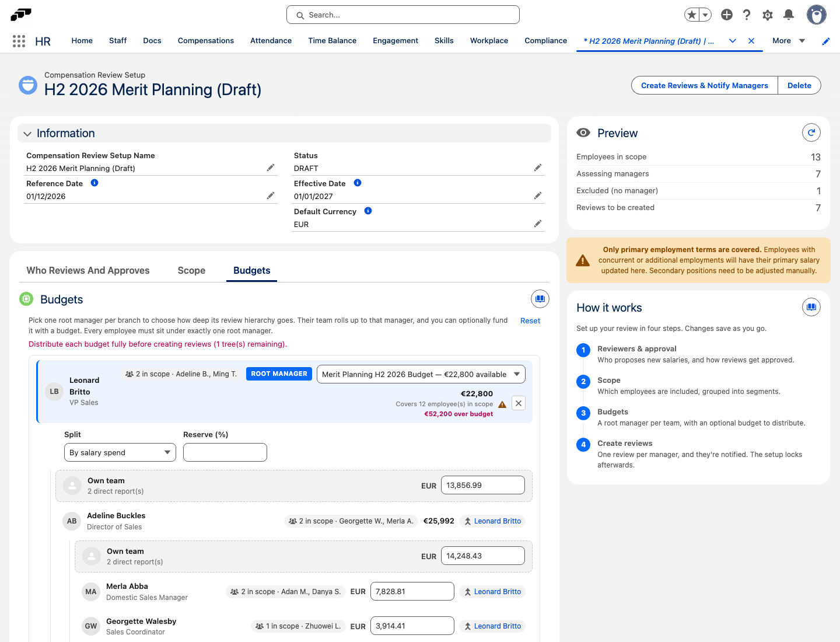Click Merla Abba's budget amount field
Screen dimensions: 840x642
[x=412, y=591]
